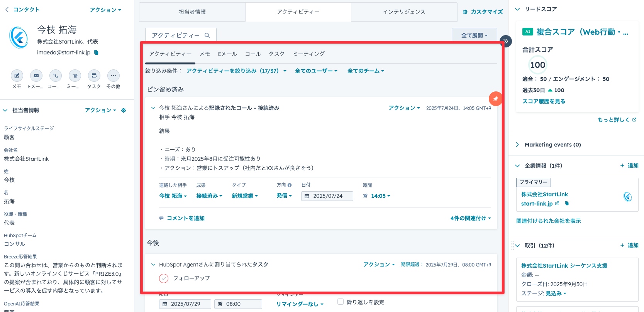Open the 担当者情報 settings gear icon
The width and height of the screenshot is (644, 312).
coord(124,110)
